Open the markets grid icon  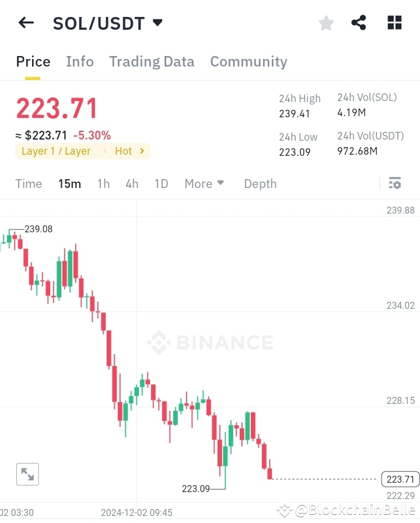tap(394, 23)
